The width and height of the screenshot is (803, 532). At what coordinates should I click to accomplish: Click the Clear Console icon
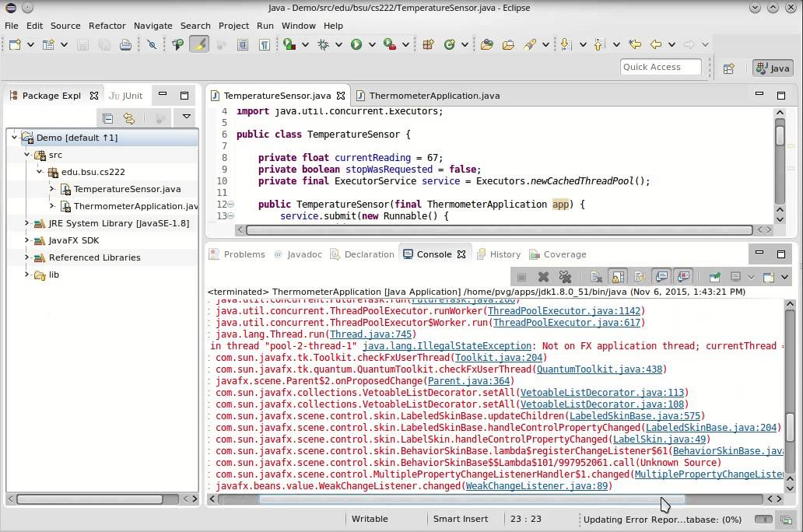pos(596,277)
